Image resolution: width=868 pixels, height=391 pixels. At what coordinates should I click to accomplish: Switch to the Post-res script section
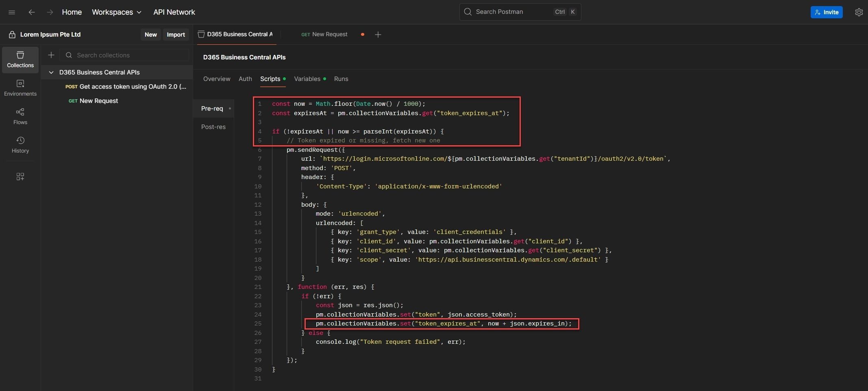[214, 127]
